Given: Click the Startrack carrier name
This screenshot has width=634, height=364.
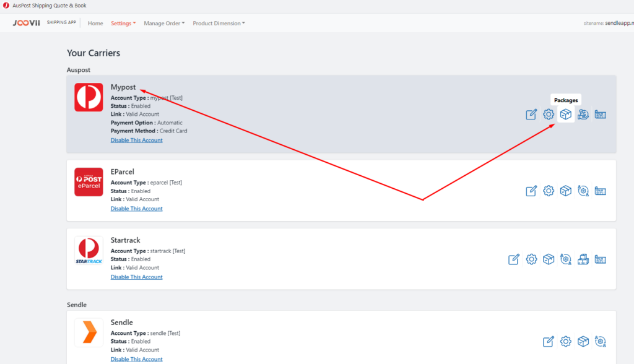Looking at the screenshot, I should click(x=125, y=240).
